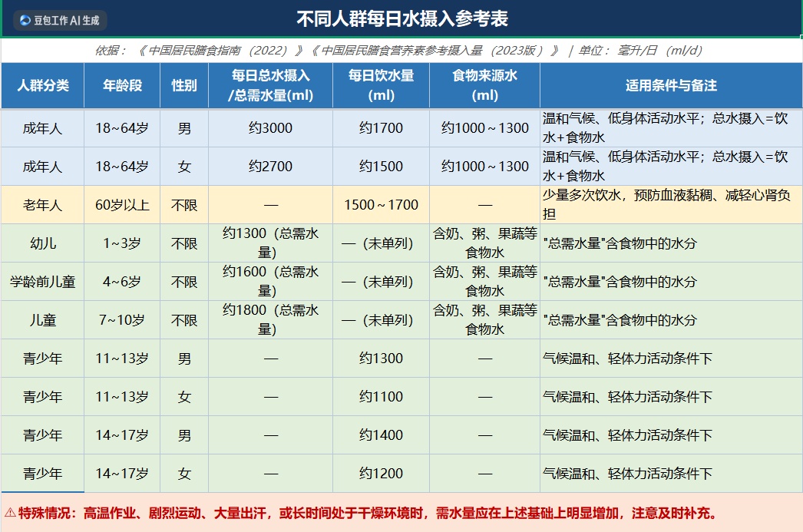Click the 约1600（总需水量）cell
Screen dimensions: 803x532
[270, 282]
